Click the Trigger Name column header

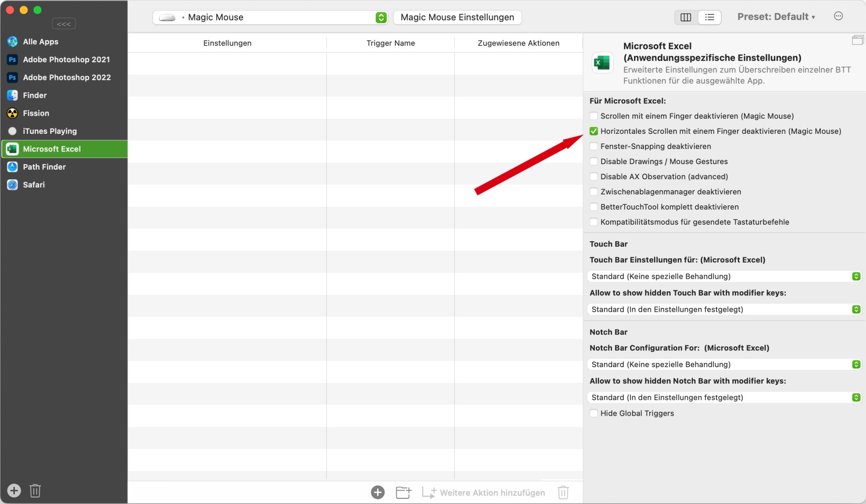(x=391, y=43)
